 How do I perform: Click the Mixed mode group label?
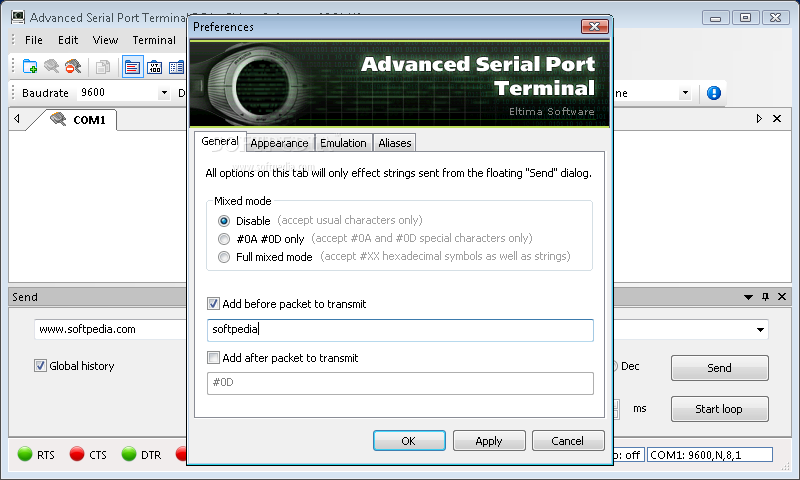pos(242,201)
